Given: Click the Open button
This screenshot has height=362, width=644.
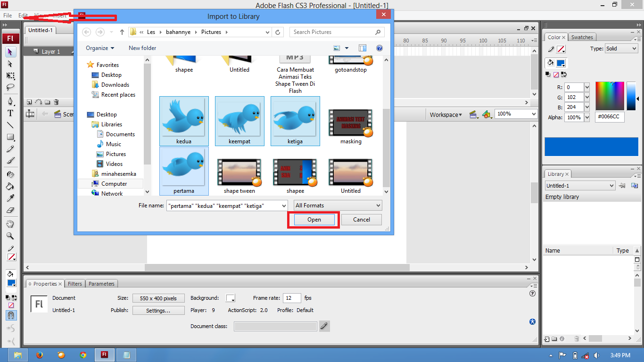Looking at the screenshot, I should click(314, 220).
